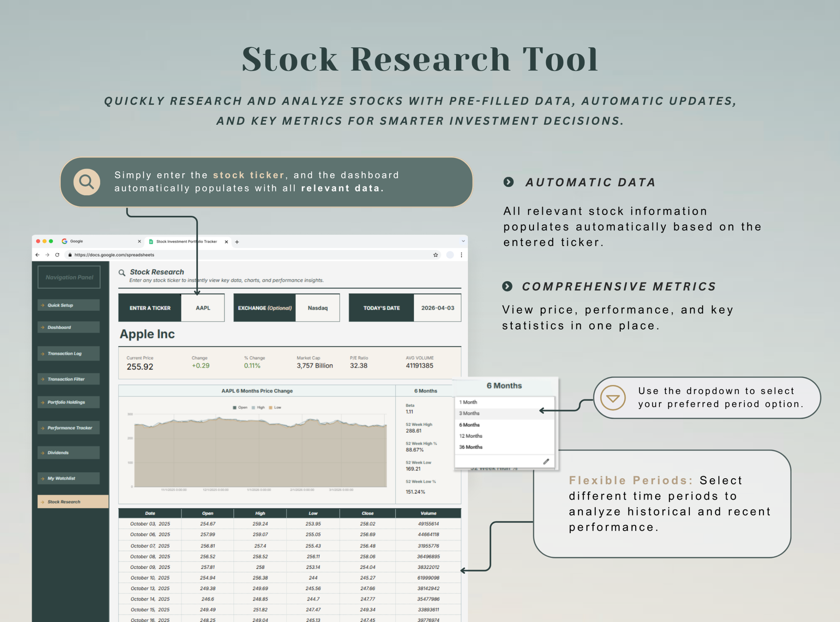Select the volume cell 61999098
Viewport: 840px width, 622px height.
[x=428, y=578]
